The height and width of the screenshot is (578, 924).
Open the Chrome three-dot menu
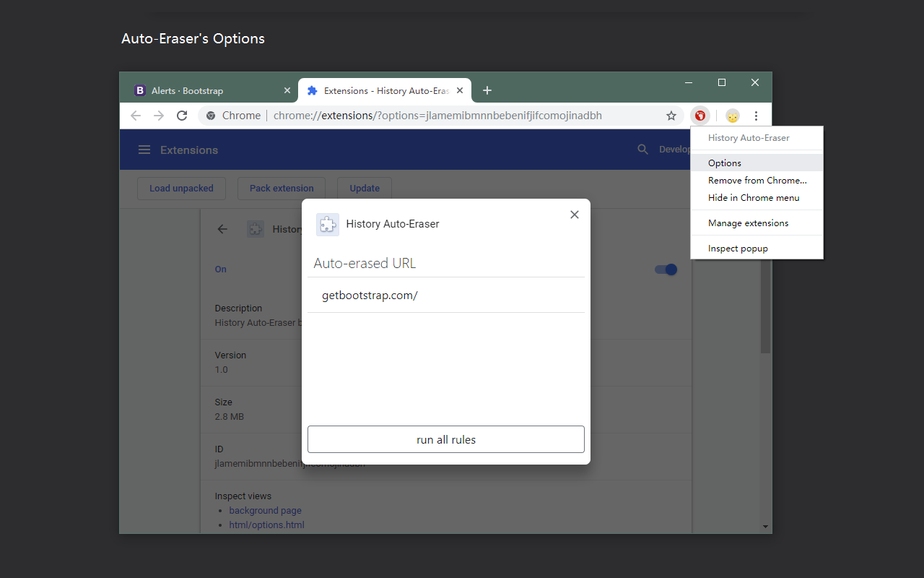756,116
